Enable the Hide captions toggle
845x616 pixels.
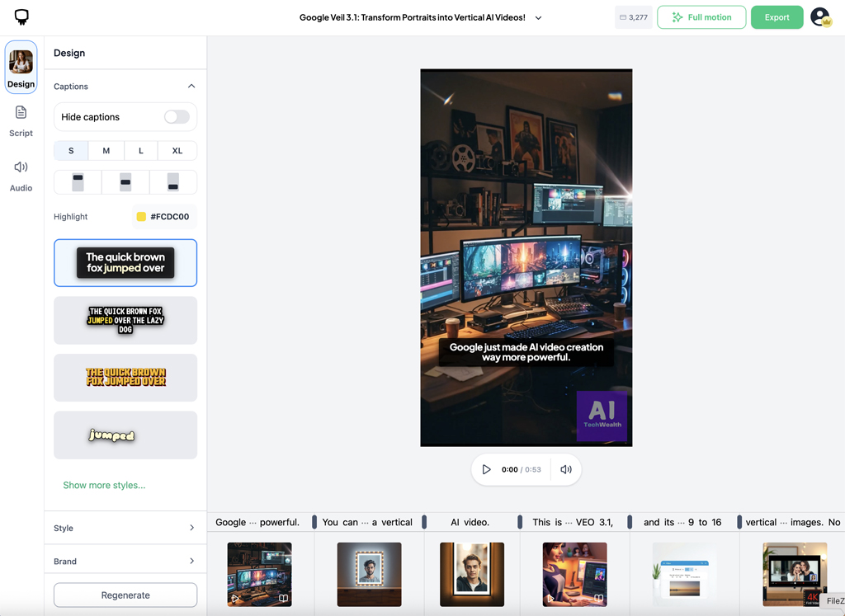(177, 117)
